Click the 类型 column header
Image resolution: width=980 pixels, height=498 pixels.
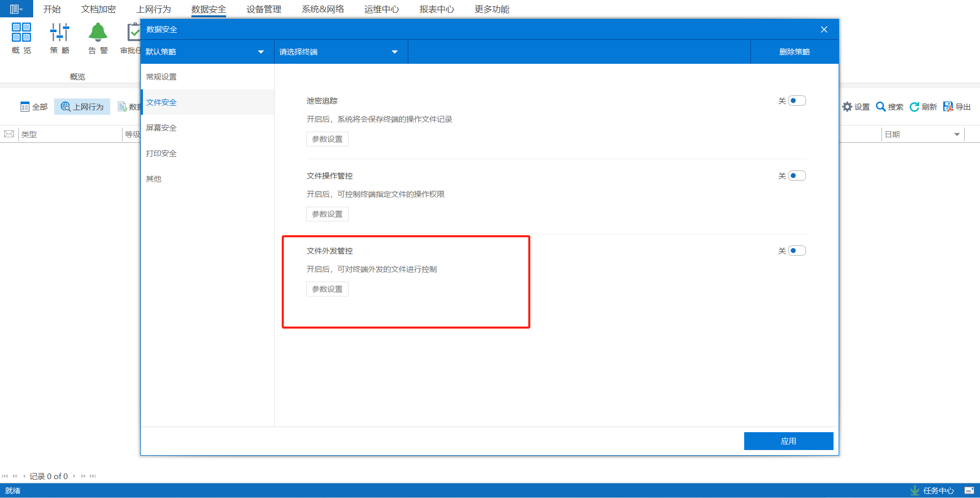(70, 134)
